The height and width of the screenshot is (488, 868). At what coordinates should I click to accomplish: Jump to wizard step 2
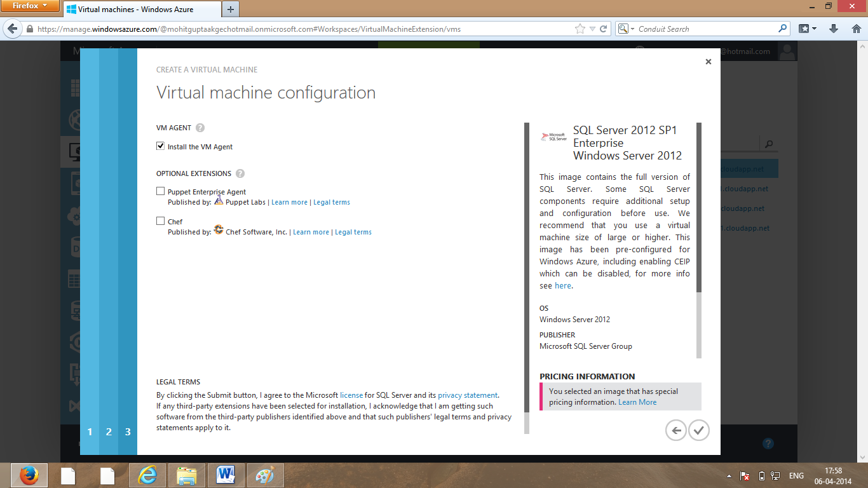pos(109,432)
